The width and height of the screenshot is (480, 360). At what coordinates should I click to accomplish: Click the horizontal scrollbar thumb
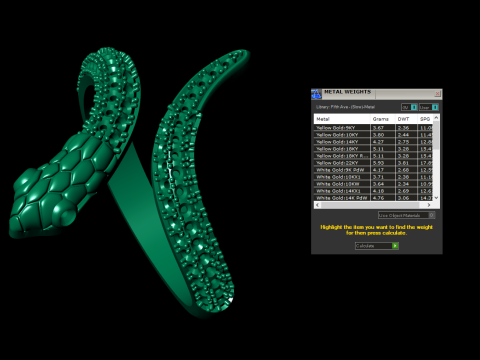[x=370, y=205]
